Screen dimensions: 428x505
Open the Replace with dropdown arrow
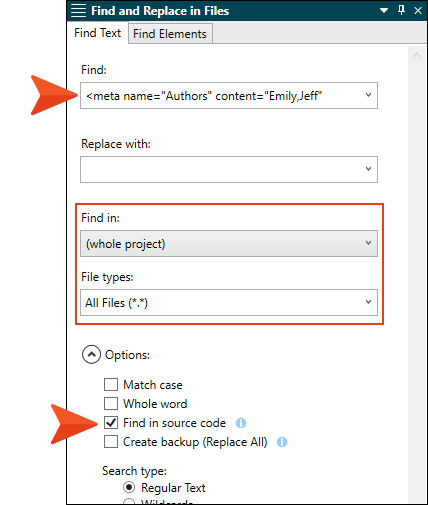tap(368, 169)
